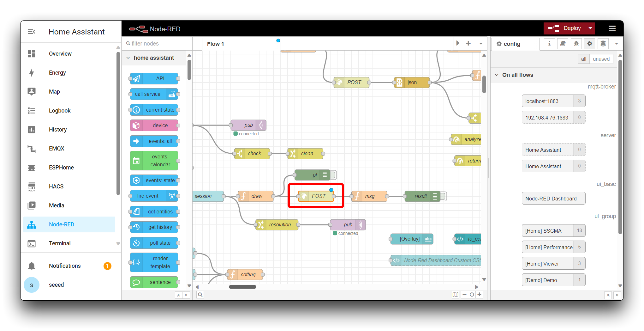Select the fire event palette node
This screenshot has width=644, height=331.
point(154,196)
